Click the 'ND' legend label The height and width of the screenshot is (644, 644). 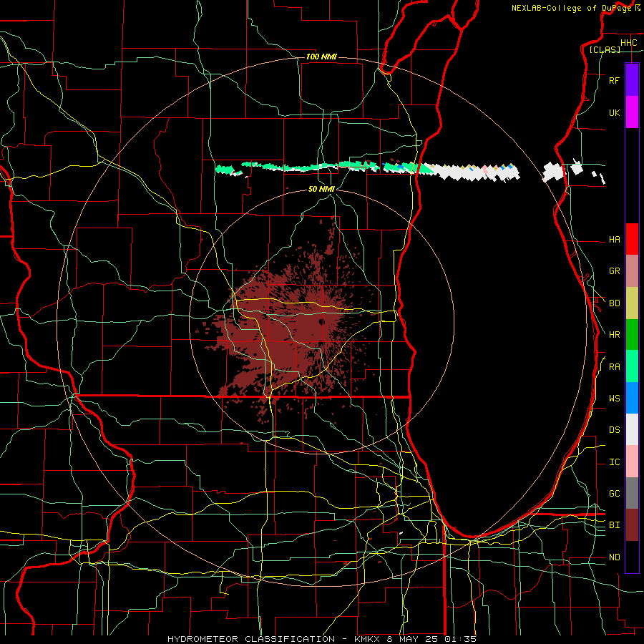615,557
